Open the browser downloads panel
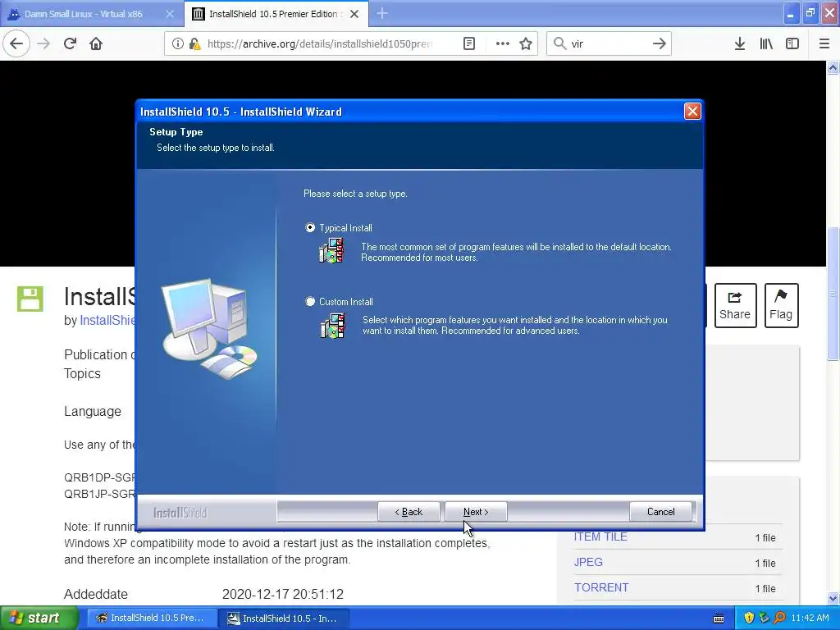 pos(739,43)
